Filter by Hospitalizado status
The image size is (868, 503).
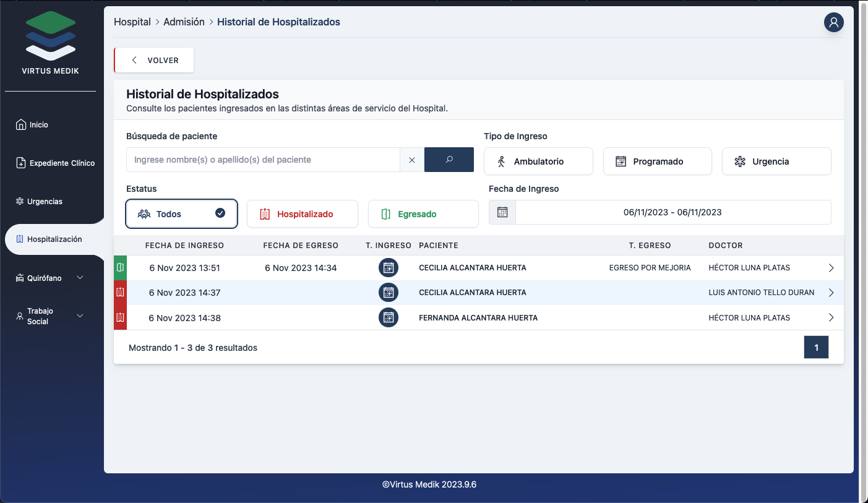click(302, 214)
